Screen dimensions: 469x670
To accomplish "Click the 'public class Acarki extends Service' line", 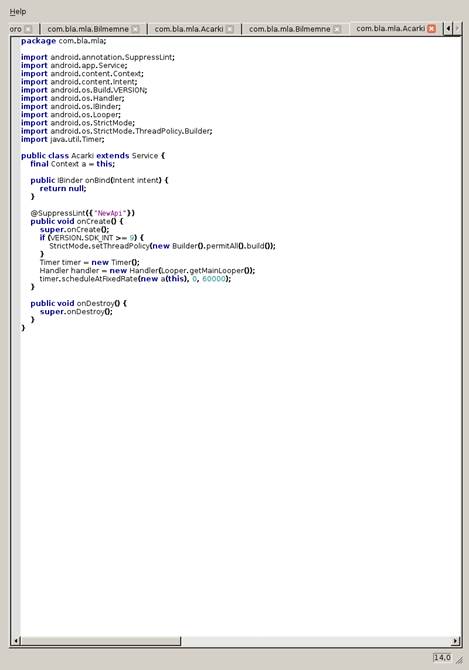I will point(93,156).
